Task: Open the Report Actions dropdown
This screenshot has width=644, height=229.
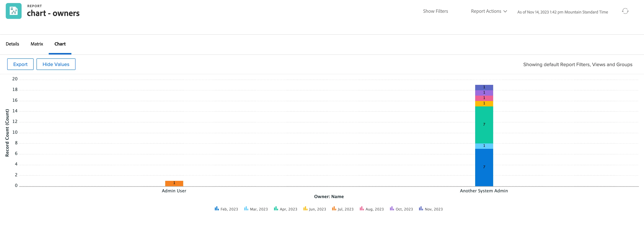Action: pos(486,11)
